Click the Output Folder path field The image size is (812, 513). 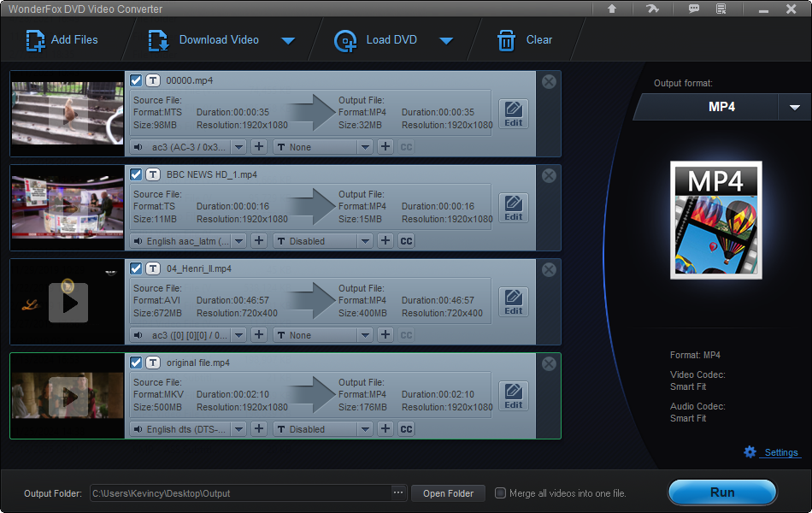coord(241,493)
